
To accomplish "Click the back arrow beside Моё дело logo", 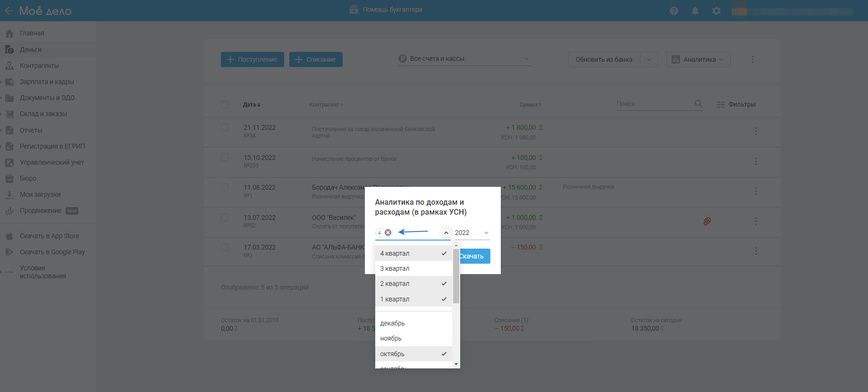I will pos(9,10).
